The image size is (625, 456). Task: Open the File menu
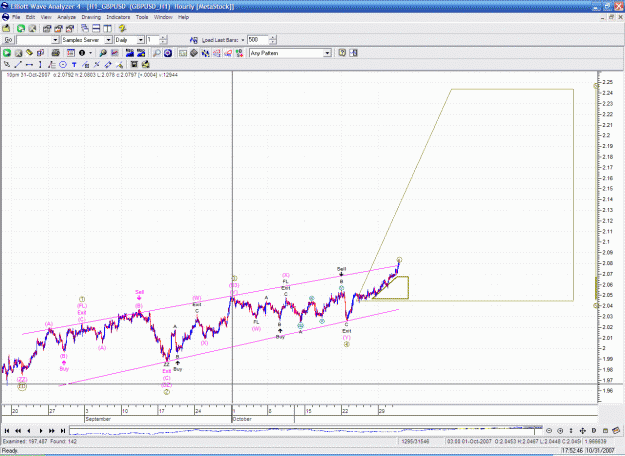coord(16,17)
